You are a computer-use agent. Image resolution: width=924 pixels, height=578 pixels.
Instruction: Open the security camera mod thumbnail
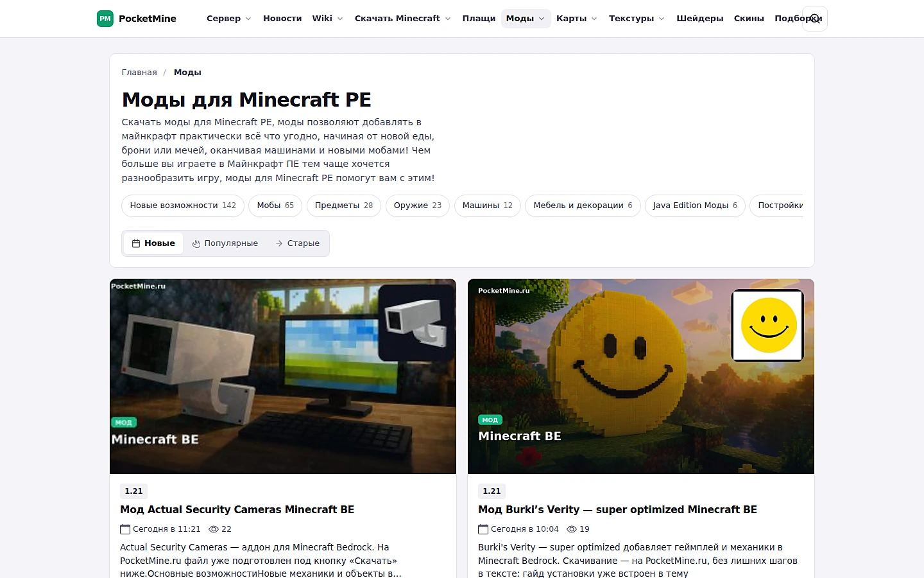click(x=283, y=376)
